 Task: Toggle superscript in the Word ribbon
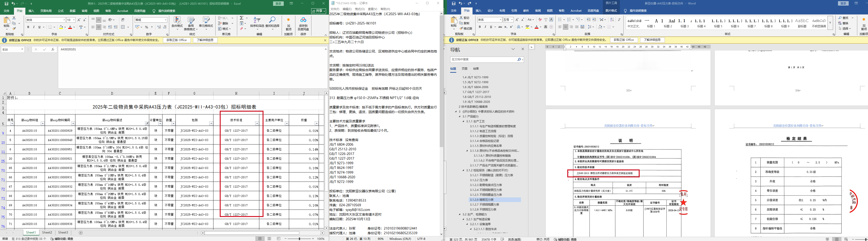(x=511, y=27)
